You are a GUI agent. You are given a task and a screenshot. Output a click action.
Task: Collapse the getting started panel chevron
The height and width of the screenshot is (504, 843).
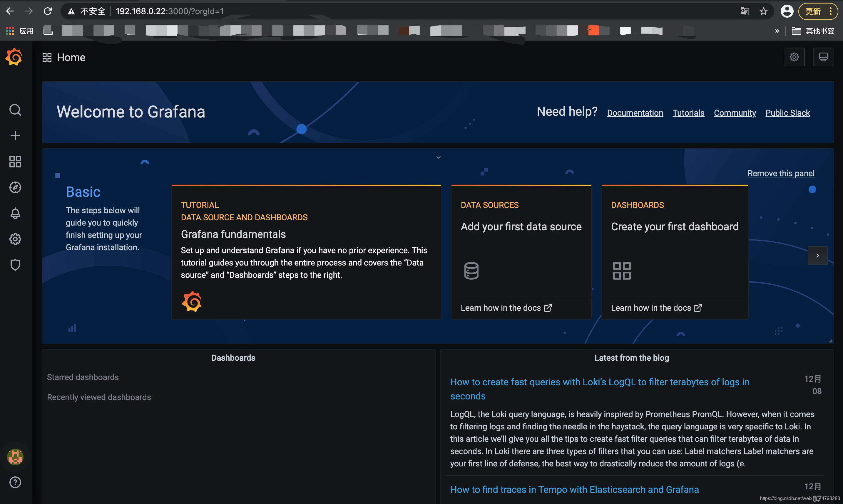[x=438, y=157]
